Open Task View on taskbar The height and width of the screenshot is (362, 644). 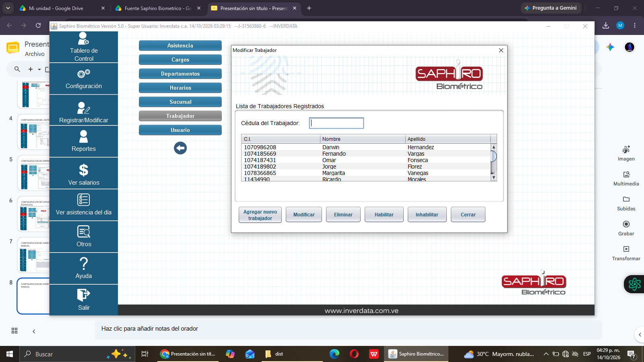pyautogui.click(x=144, y=354)
